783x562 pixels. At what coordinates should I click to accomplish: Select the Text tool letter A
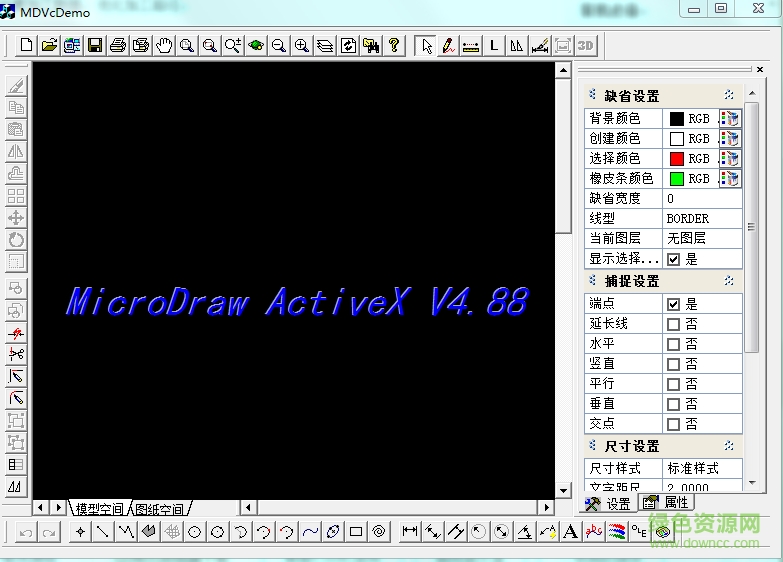point(570,532)
